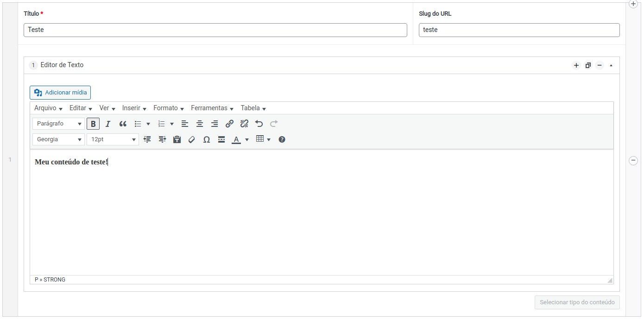
Task: Click the Slug do URL input field
Action: tap(519, 30)
